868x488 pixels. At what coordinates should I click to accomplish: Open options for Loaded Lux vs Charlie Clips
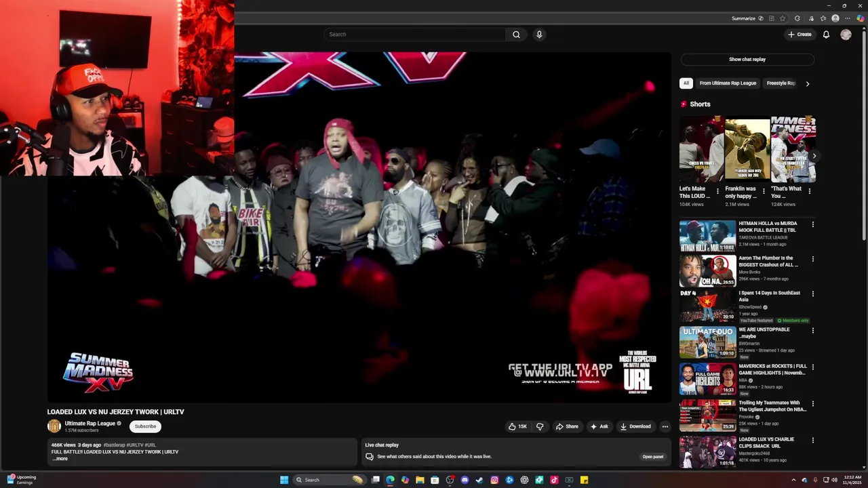coord(812,441)
